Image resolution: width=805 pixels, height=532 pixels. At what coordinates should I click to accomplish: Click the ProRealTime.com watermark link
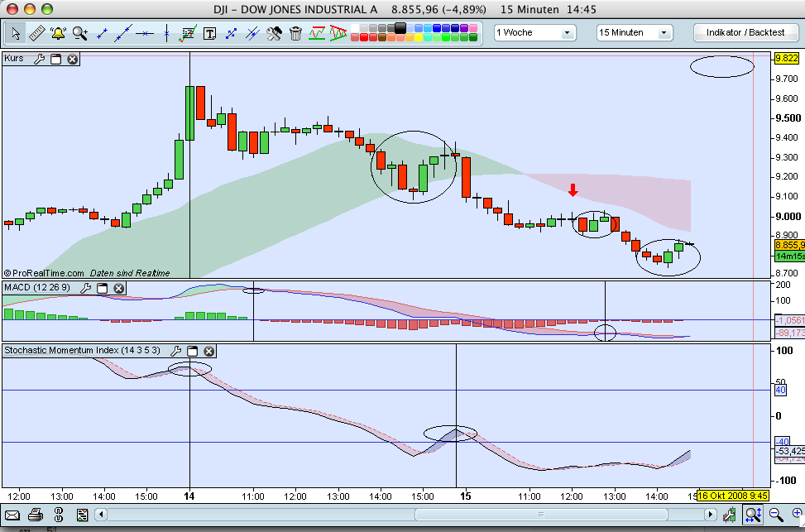click(44, 273)
